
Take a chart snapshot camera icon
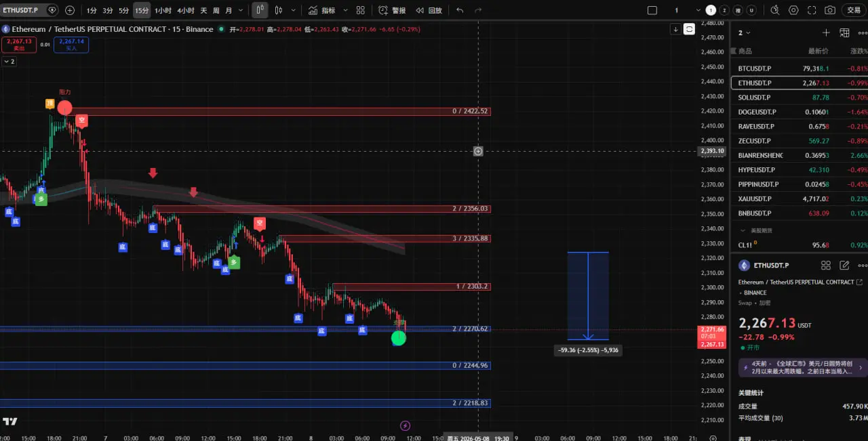coord(830,10)
